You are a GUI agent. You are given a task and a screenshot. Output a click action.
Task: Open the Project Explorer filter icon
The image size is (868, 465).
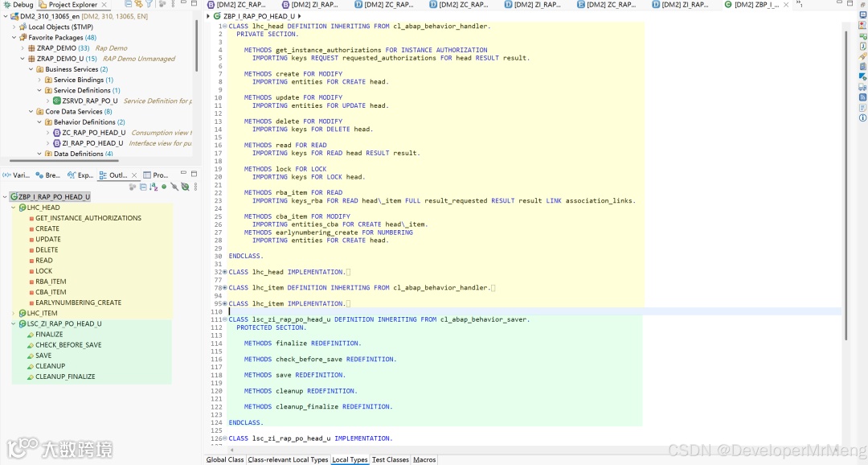pos(149,4)
